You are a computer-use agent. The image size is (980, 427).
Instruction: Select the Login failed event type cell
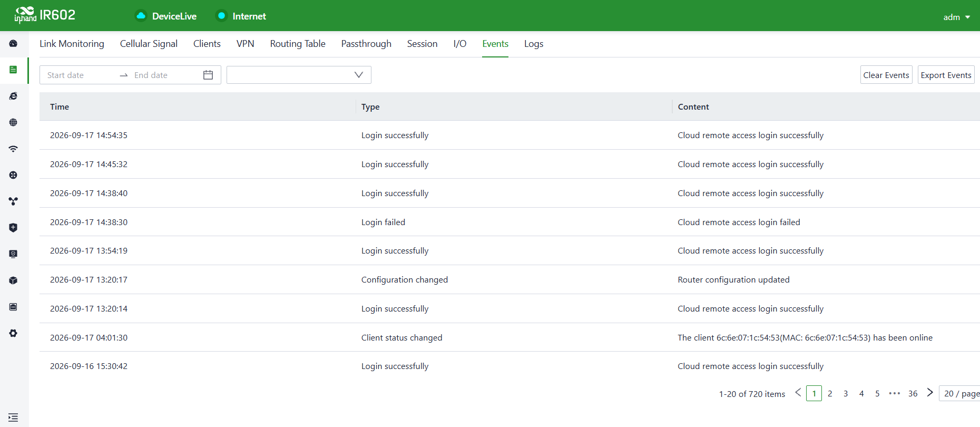pos(383,222)
